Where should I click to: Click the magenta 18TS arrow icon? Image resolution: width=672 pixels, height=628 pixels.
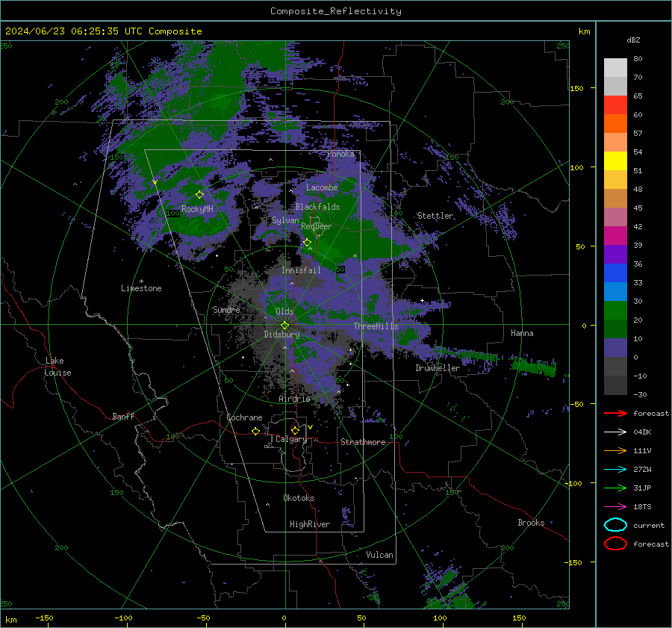pyautogui.click(x=615, y=507)
